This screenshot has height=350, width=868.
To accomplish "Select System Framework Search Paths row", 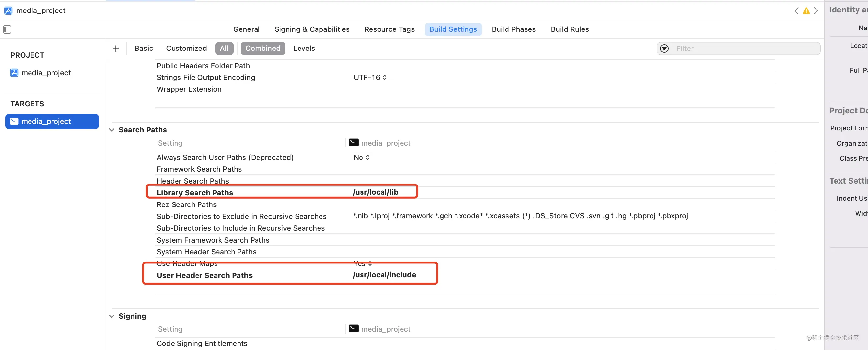I will [x=465, y=240].
